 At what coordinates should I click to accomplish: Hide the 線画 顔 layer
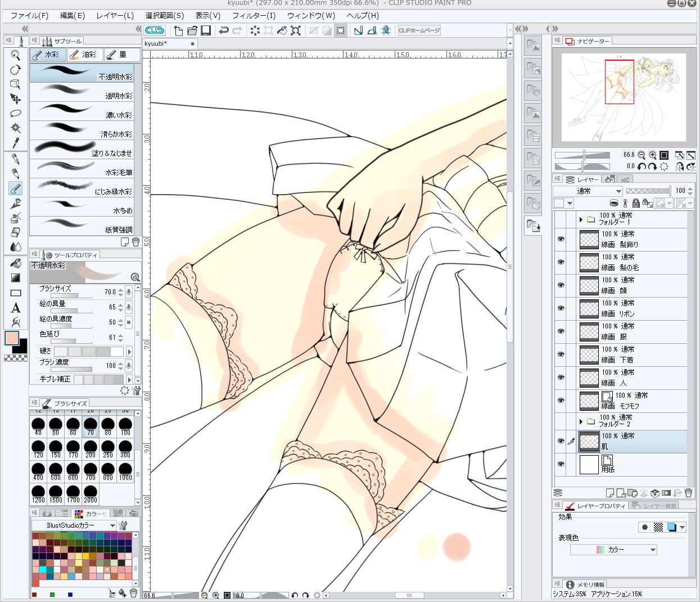[561, 285]
